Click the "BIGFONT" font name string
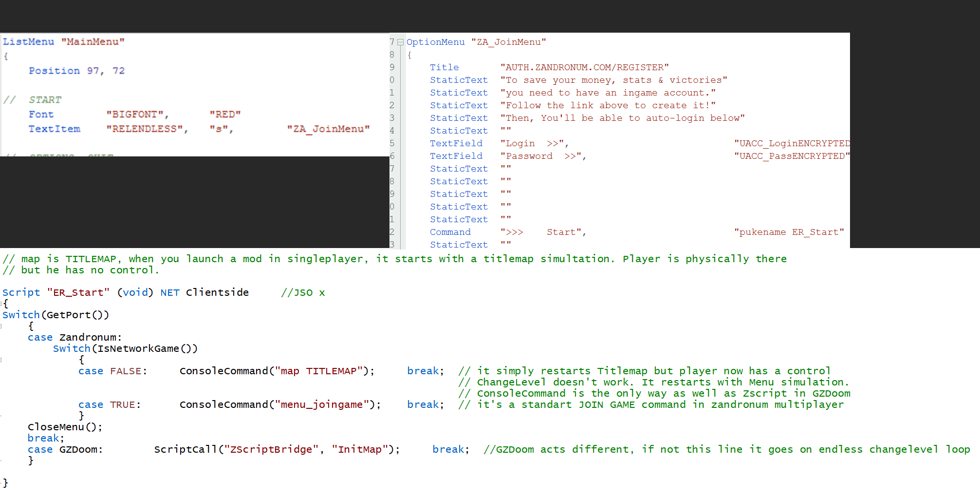Screen dimensions: 980x499 (135, 115)
